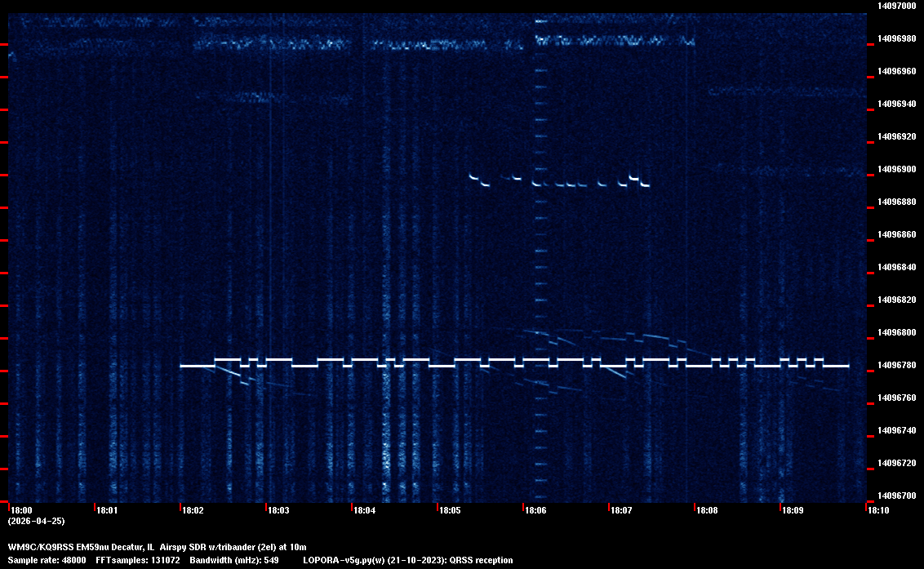This screenshot has width=924, height=569.
Task: Click the 18:00 time axis label
Action: (21, 510)
